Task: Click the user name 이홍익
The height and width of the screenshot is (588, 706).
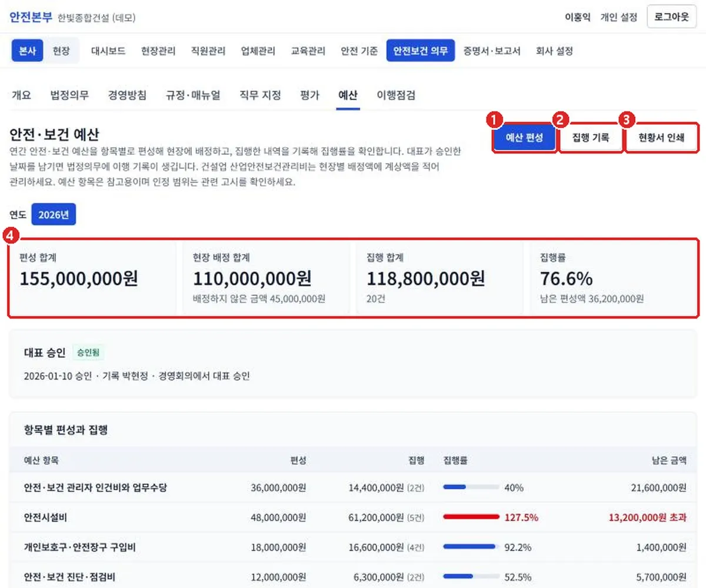Action: pos(578,18)
